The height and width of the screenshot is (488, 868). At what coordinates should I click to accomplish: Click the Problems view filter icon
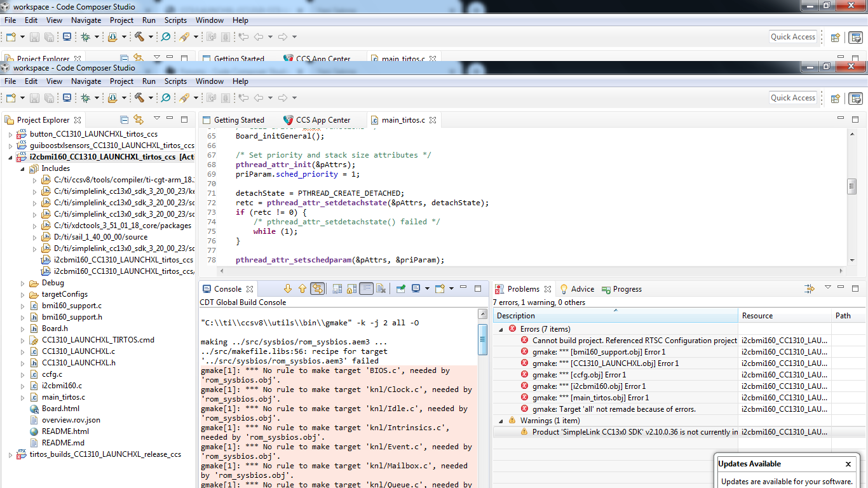tap(809, 288)
